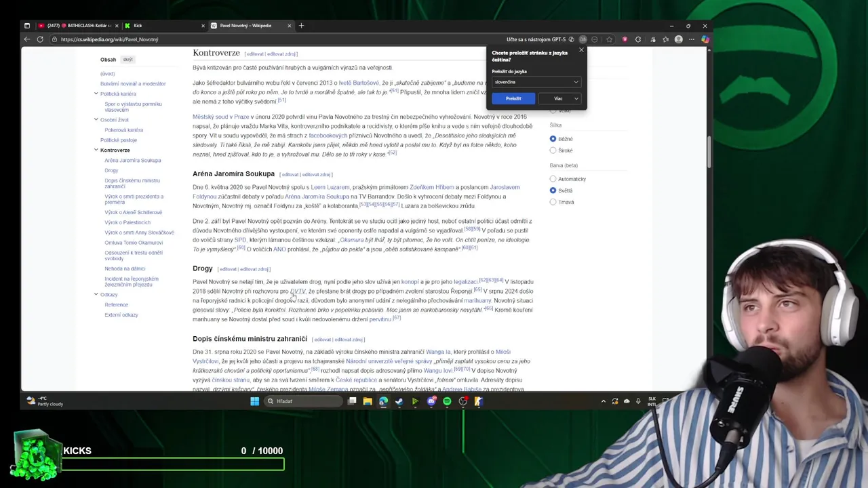Open the Windows Start button
The width and height of the screenshot is (868, 488).
(254, 401)
